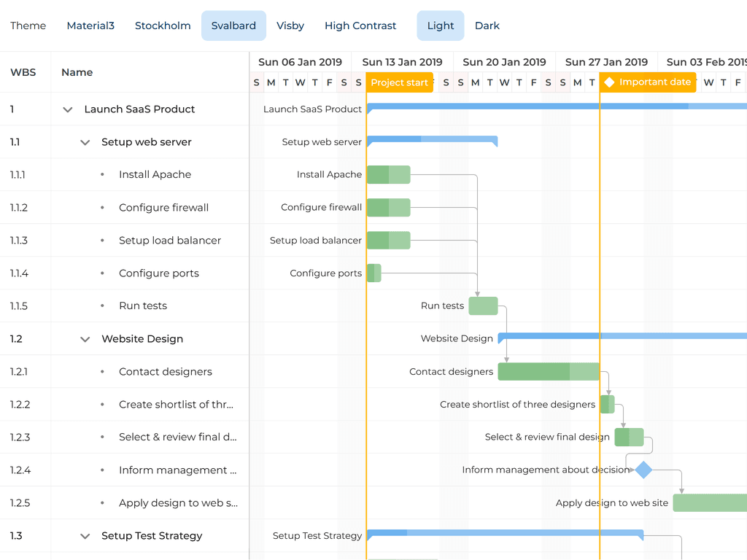Choose the Stockholm theme
The width and height of the screenshot is (747, 560).
pyautogui.click(x=163, y=26)
